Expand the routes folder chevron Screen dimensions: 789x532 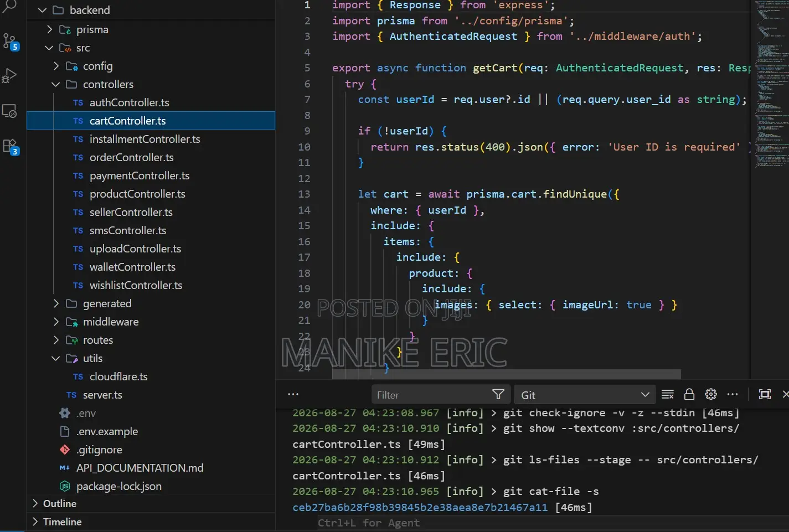pos(56,340)
